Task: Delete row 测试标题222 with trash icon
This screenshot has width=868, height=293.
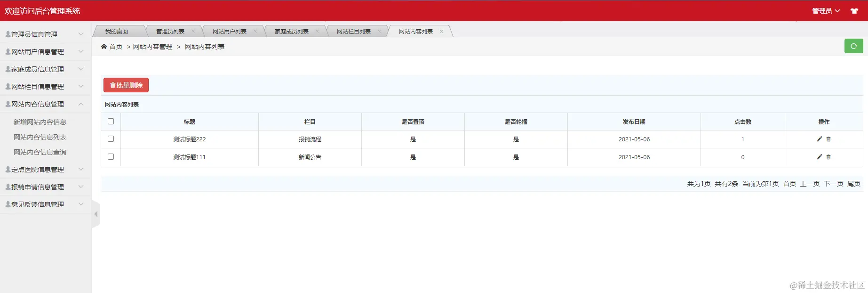Action: (x=828, y=139)
